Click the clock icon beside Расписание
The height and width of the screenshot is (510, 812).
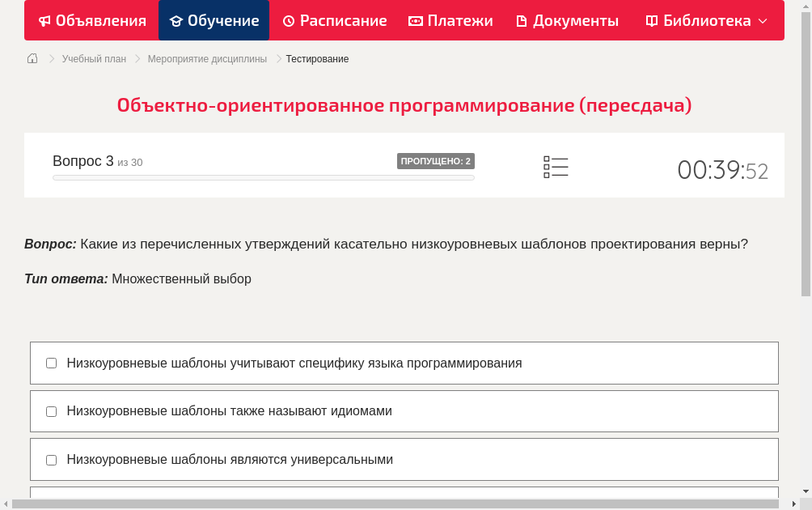pyautogui.click(x=288, y=20)
